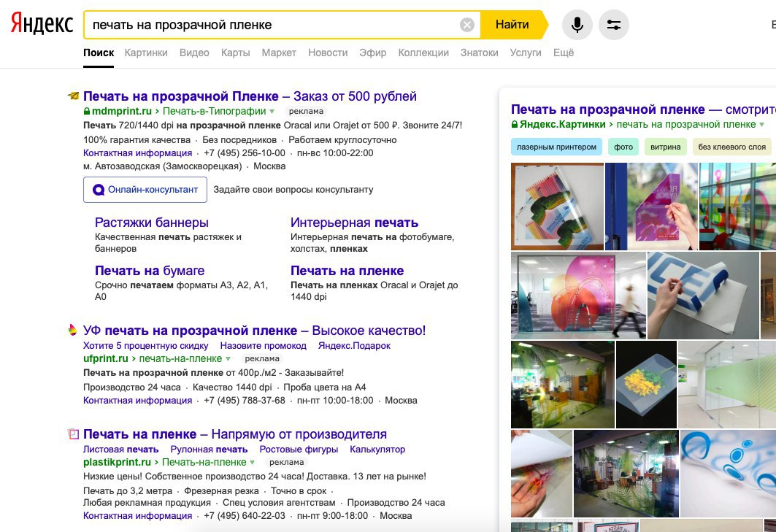The height and width of the screenshot is (532, 776).
Task: Open 'УФ печать на прозрачной пленке' result
Action: pos(254,331)
